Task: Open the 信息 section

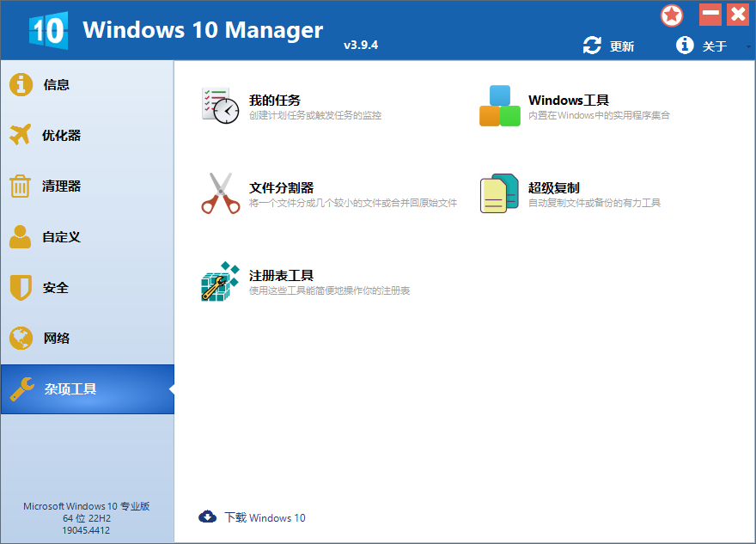Action: (x=57, y=84)
